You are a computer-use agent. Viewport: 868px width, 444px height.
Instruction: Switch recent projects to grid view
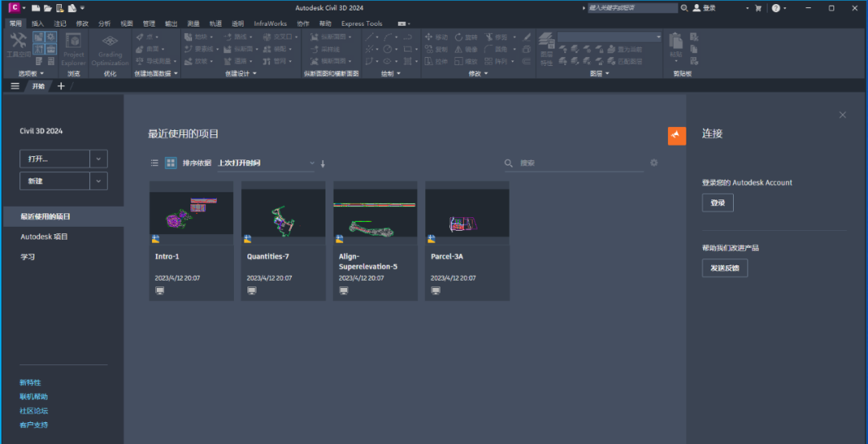tap(170, 163)
